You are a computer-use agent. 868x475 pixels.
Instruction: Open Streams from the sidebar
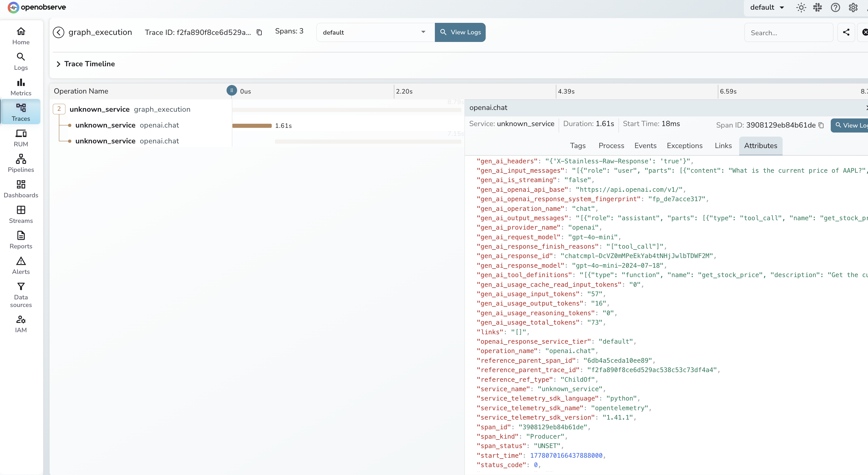pos(21,214)
